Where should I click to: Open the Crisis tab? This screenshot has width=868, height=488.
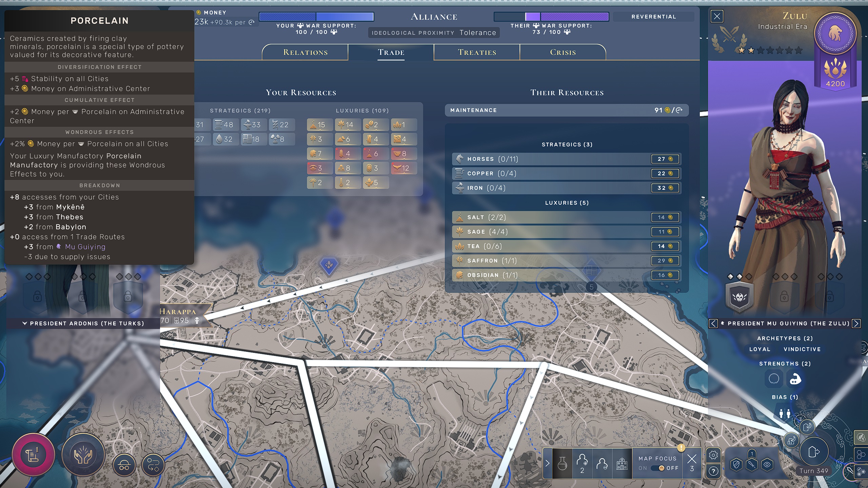(x=563, y=52)
